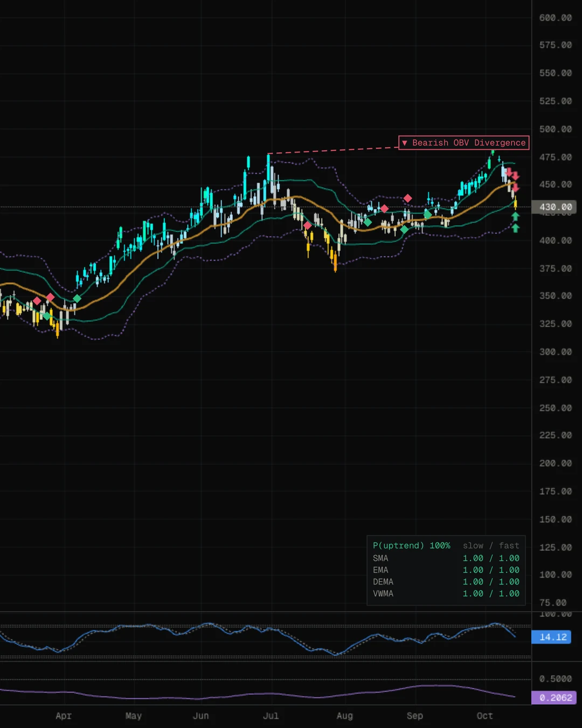Screen dimensions: 582x728
Task: Click the 300.00 price axis label
Action: click(556, 352)
